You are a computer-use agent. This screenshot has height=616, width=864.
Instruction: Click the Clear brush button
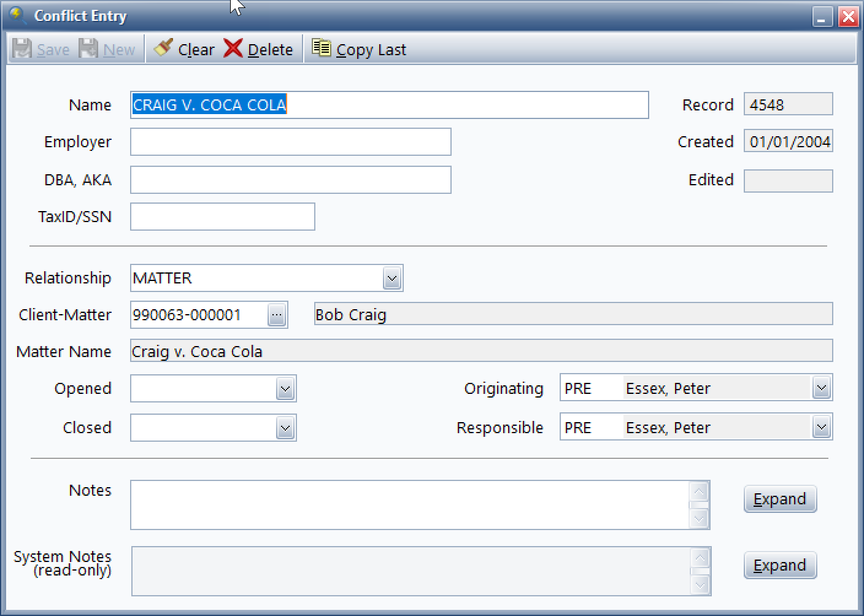pyautogui.click(x=184, y=49)
